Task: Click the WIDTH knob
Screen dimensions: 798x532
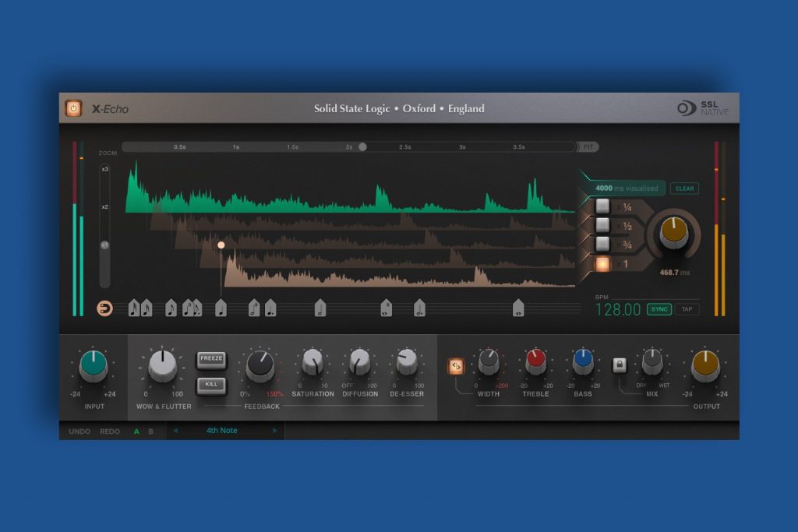Action: [x=489, y=361]
